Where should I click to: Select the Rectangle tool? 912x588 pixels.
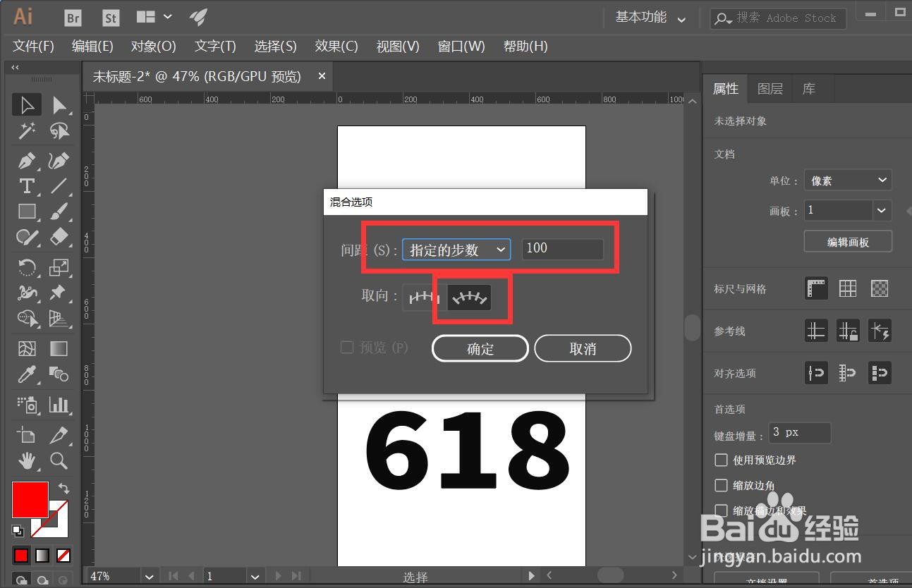click(x=27, y=212)
